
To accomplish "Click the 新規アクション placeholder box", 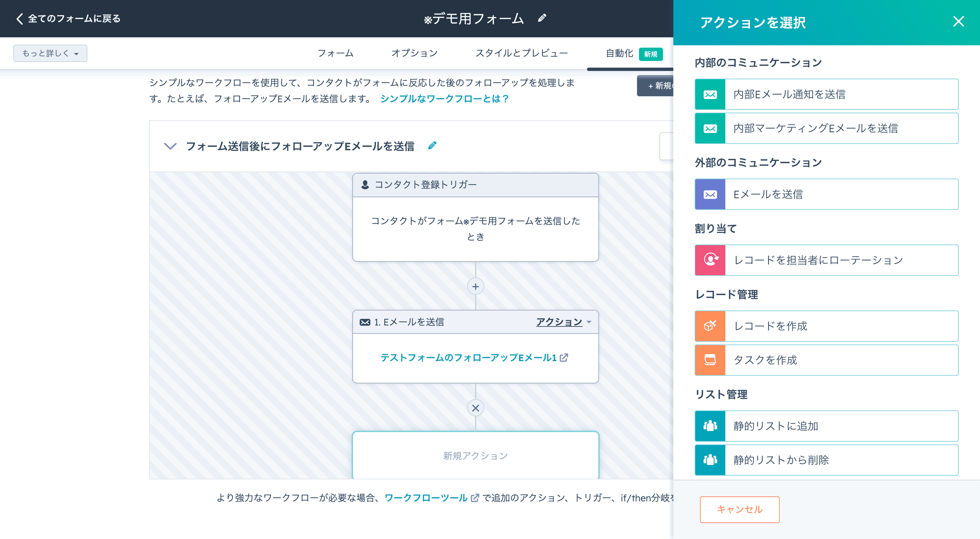I will pyautogui.click(x=475, y=455).
